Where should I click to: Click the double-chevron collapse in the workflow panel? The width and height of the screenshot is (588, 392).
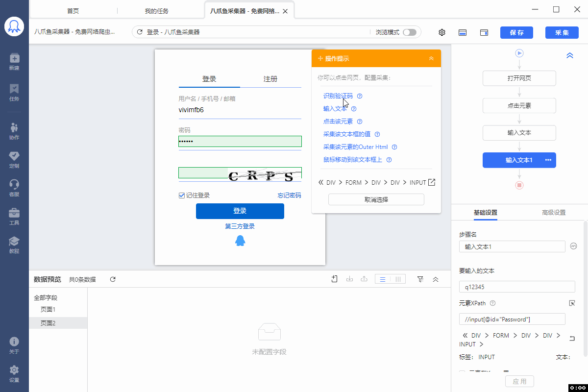pyautogui.click(x=570, y=56)
